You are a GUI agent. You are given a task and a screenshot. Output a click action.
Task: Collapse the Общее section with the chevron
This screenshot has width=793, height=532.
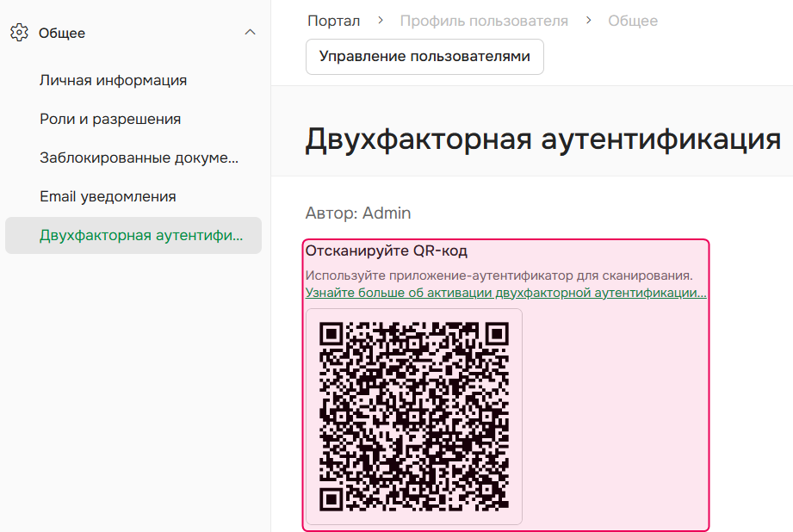click(x=250, y=31)
